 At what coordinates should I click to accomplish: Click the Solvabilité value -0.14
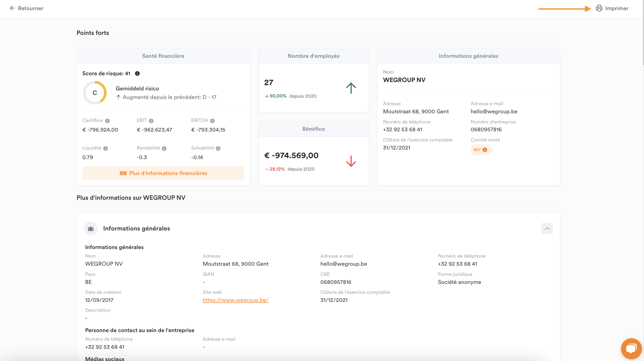point(197,157)
